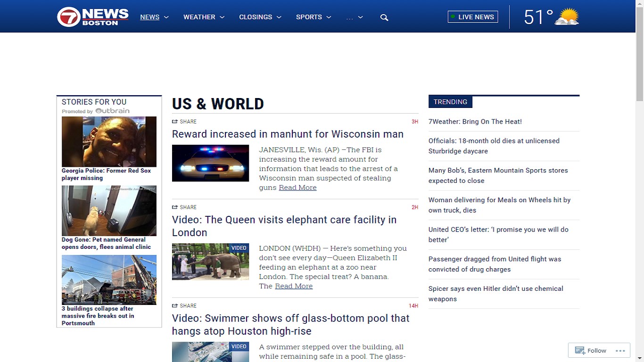Image resolution: width=644 pixels, height=362 pixels.
Task: Expand the '...' more navigation dropdown
Action: click(355, 17)
